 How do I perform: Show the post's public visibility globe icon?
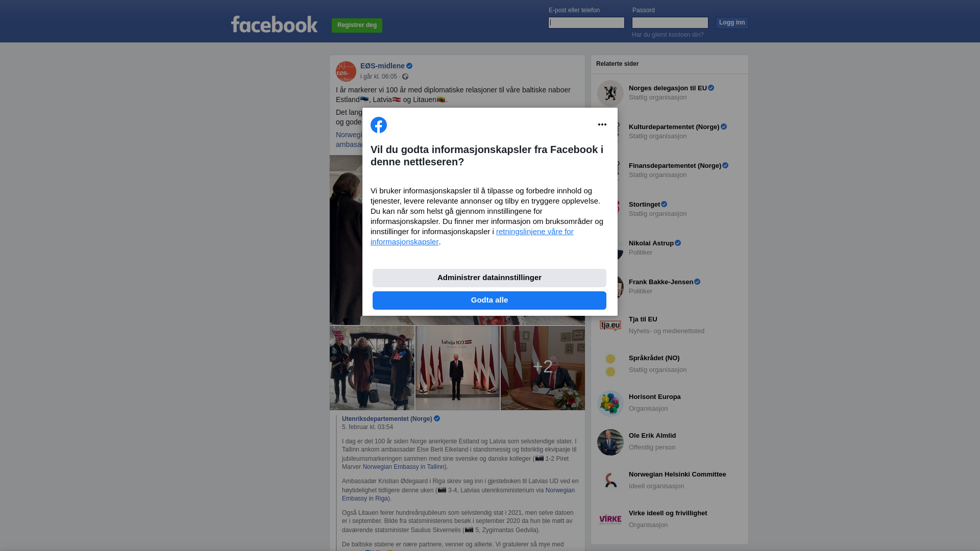pos(405,77)
